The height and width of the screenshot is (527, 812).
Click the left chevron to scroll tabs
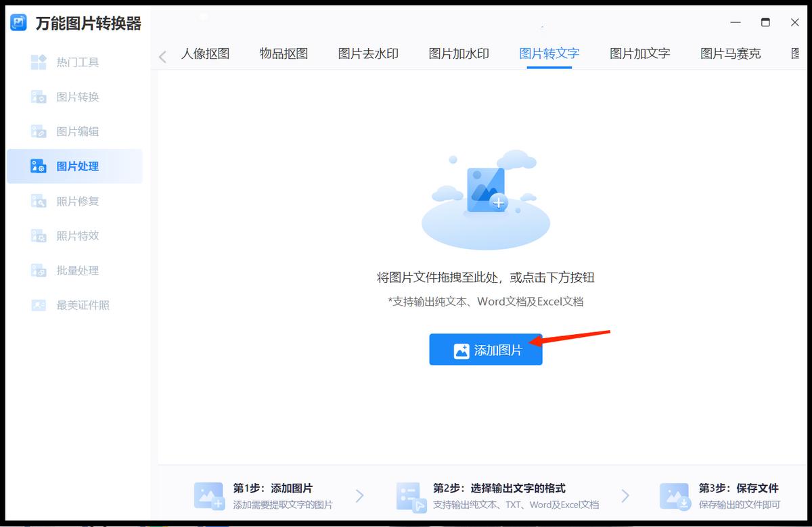pyautogui.click(x=162, y=57)
